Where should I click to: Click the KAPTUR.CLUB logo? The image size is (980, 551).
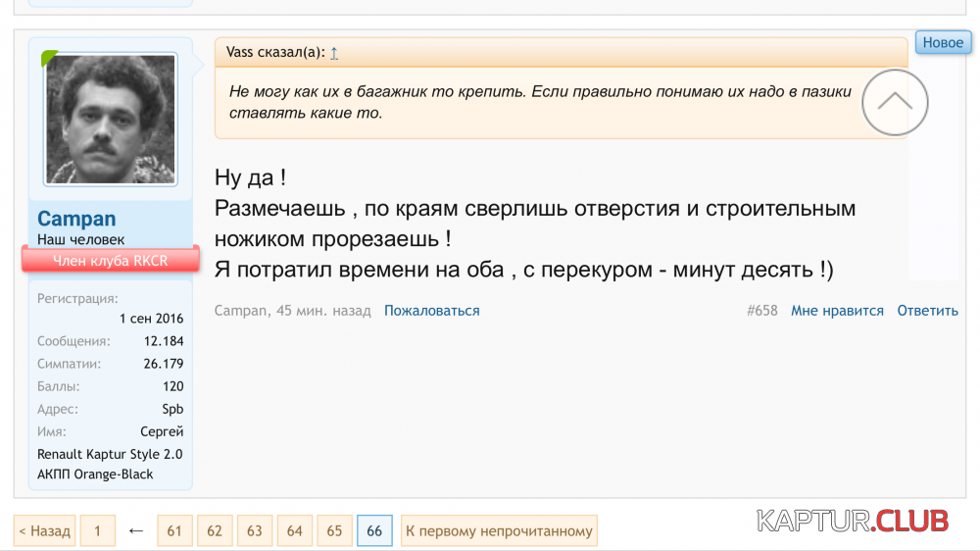point(853,521)
